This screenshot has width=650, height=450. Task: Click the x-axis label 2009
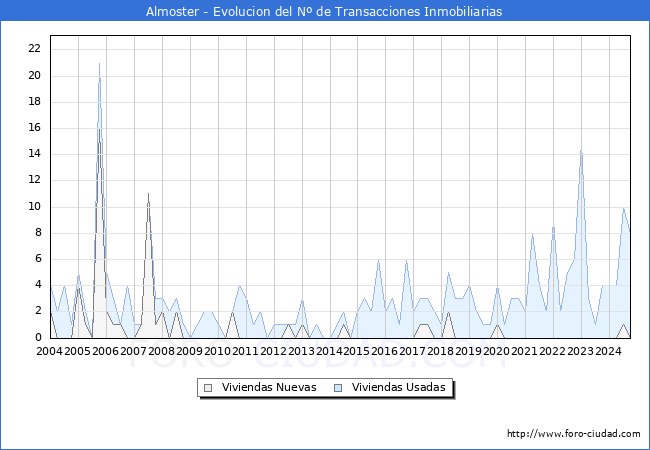(189, 351)
